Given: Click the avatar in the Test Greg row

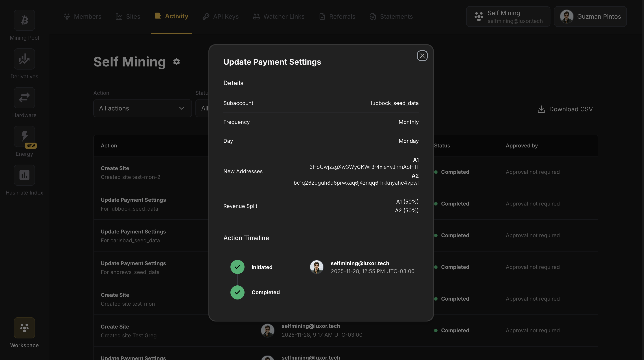Looking at the screenshot, I should 267,331.
